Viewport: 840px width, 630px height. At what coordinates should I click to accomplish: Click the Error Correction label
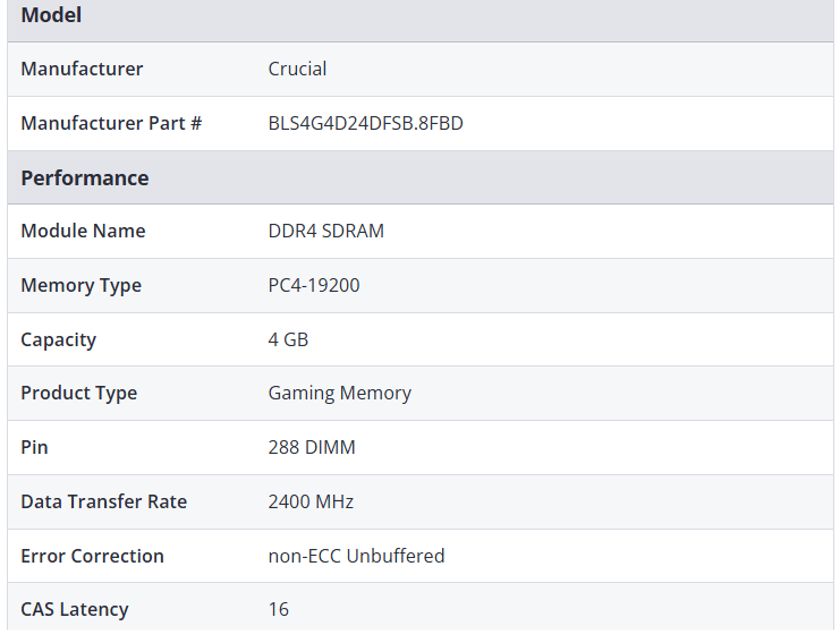[x=93, y=556]
